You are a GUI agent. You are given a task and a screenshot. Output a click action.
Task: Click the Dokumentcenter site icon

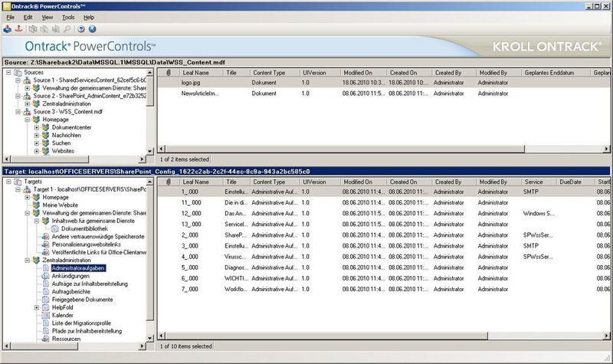(x=46, y=127)
